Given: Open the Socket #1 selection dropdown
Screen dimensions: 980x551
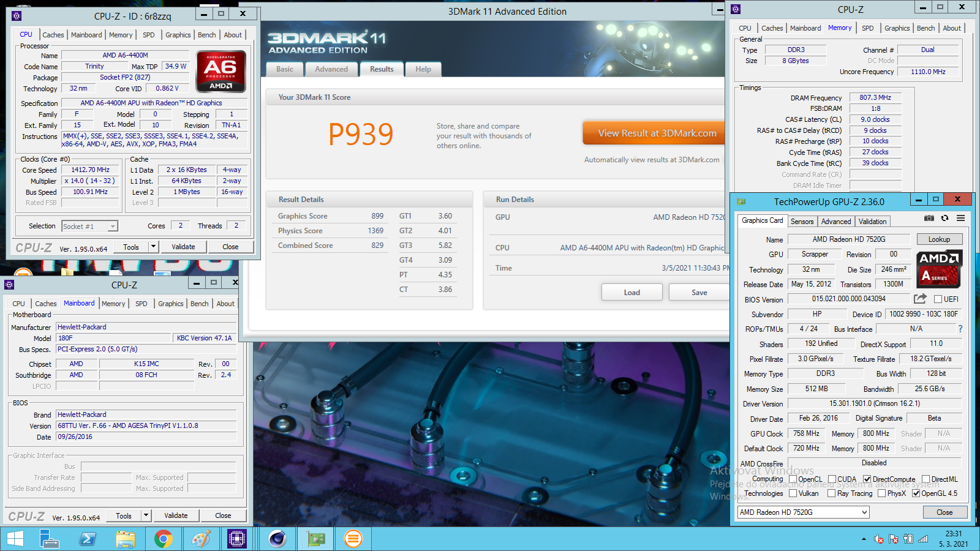Looking at the screenshot, I should pyautogui.click(x=89, y=227).
